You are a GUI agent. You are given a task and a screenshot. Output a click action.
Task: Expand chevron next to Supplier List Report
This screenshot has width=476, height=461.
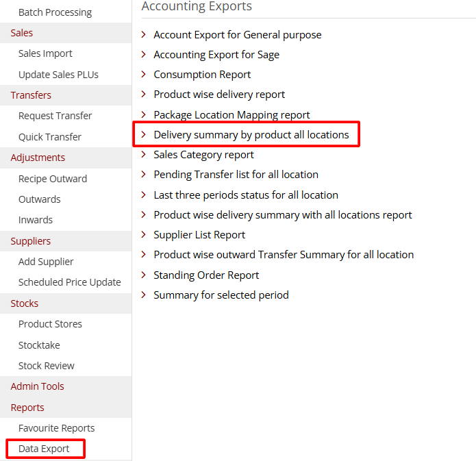[x=143, y=235]
